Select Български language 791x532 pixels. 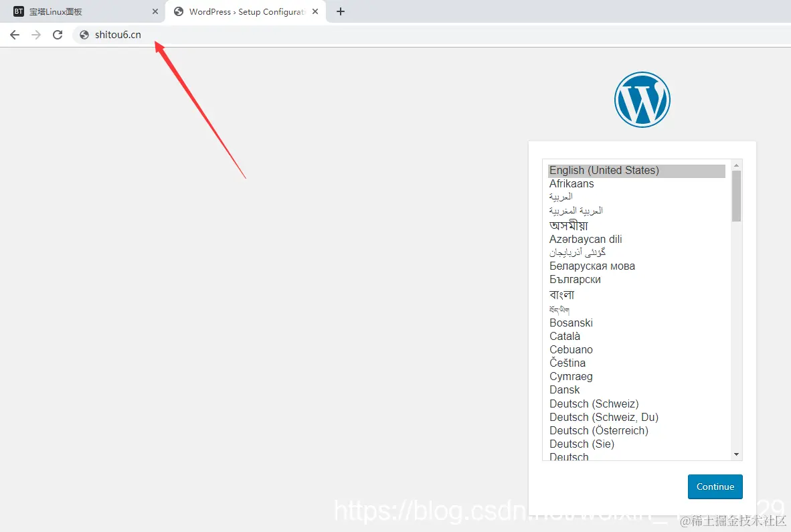(x=636, y=279)
